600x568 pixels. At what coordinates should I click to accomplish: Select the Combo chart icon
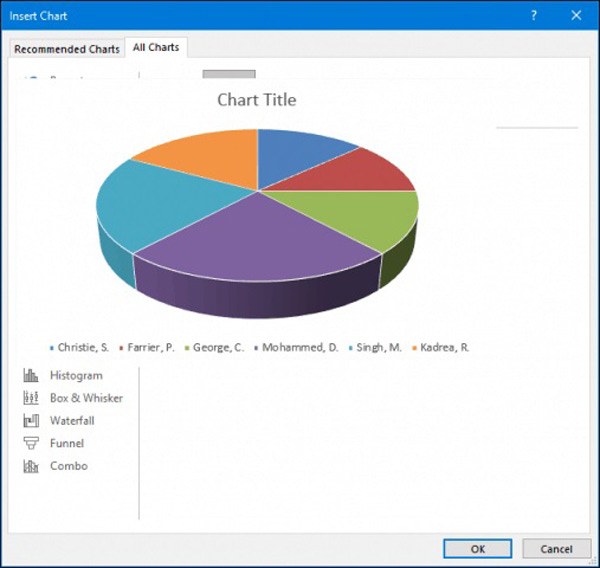(31, 466)
